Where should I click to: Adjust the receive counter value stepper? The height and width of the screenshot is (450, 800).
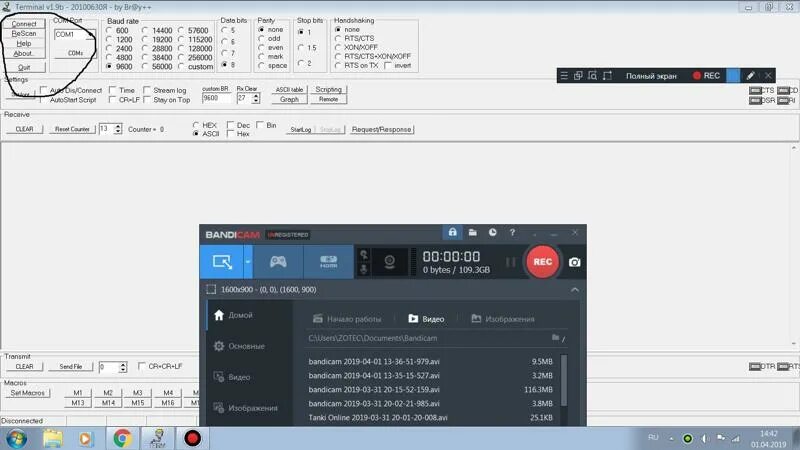[x=118, y=129]
